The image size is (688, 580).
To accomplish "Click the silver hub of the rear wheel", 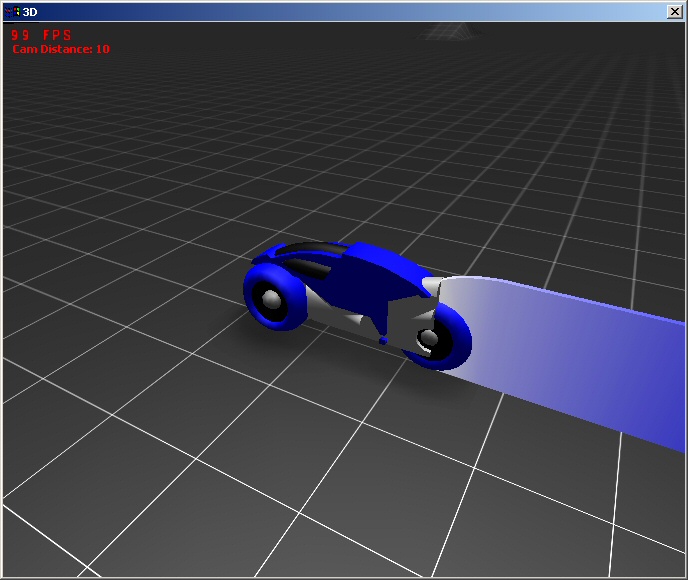I will pyautogui.click(x=429, y=338).
